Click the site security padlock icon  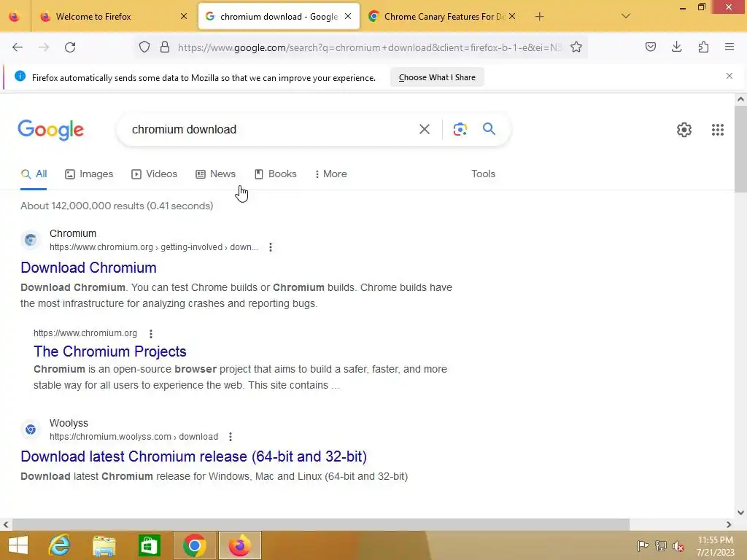(x=165, y=47)
